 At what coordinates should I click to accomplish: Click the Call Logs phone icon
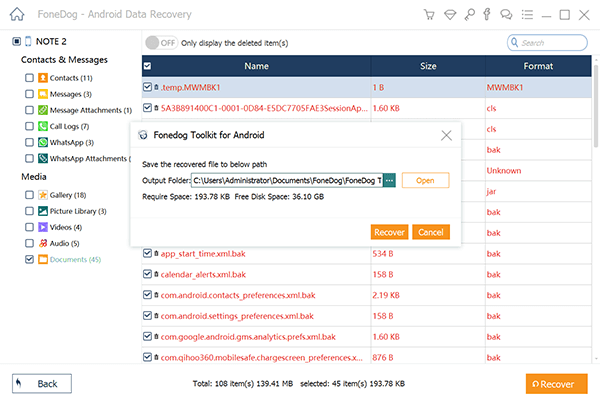[x=43, y=126]
